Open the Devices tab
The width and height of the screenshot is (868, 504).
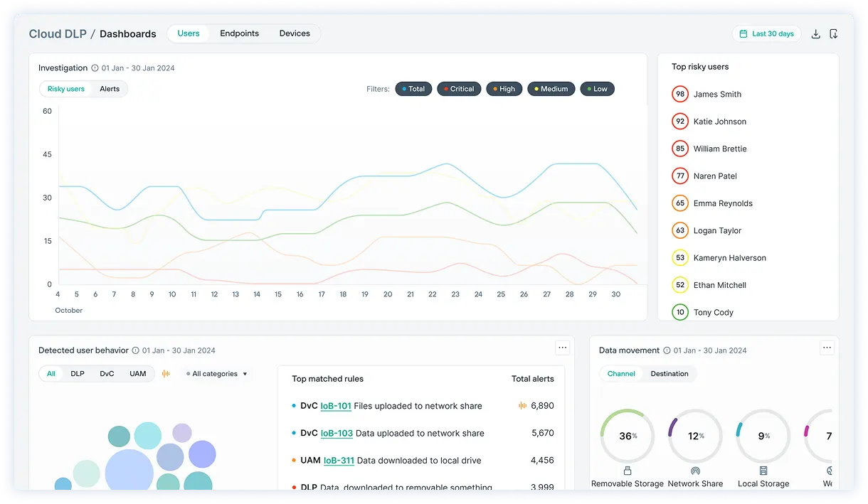pos(295,33)
